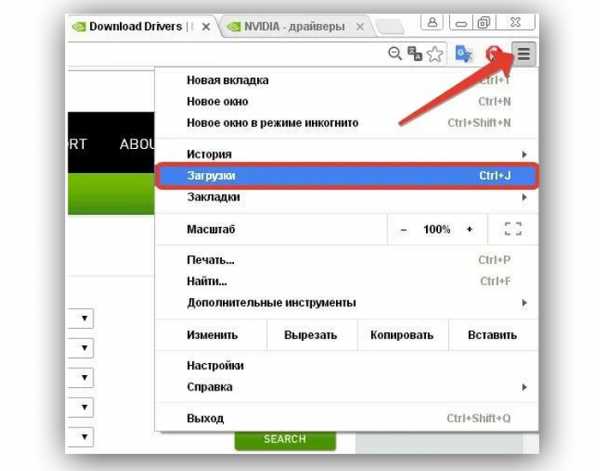Click the green SEARCH button
The height and width of the screenshot is (471, 600).
[x=285, y=439]
